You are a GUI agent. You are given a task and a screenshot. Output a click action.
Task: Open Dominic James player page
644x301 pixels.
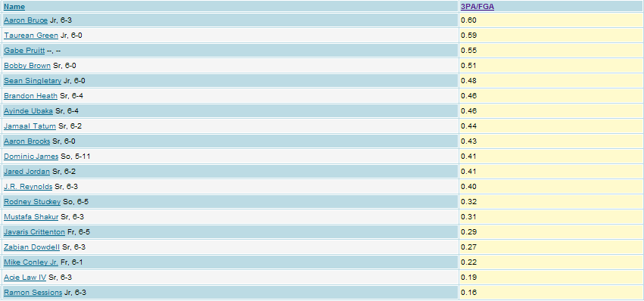click(x=31, y=157)
